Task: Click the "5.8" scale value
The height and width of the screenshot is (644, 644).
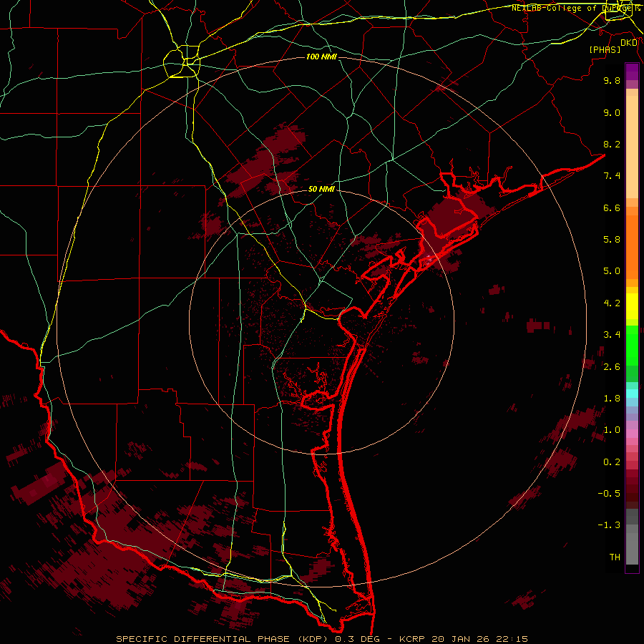Action: (612, 240)
